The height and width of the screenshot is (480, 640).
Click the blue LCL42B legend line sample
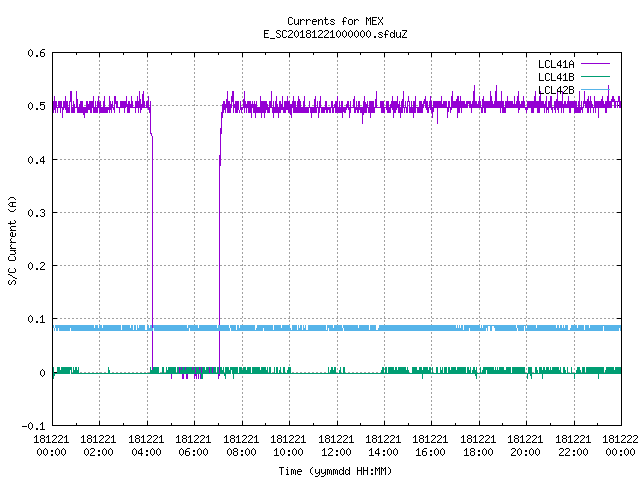(595, 89)
